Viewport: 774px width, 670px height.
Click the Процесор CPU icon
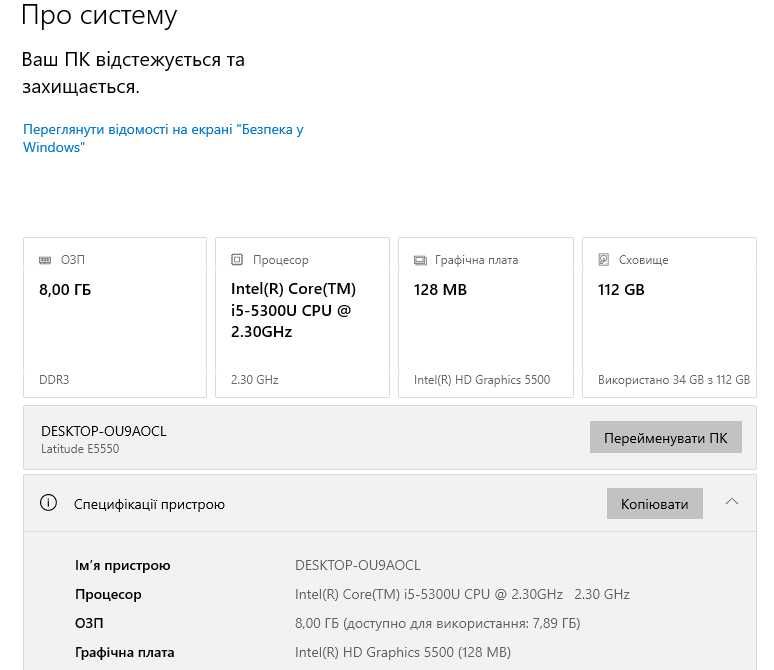point(237,259)
